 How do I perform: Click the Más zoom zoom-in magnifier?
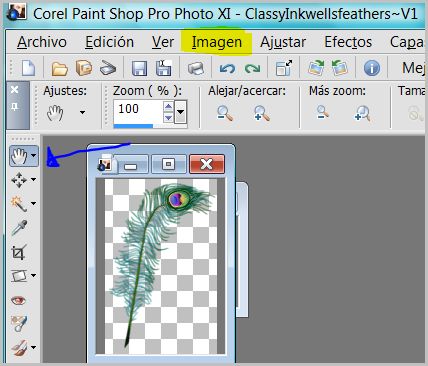(x=362, y=113)
